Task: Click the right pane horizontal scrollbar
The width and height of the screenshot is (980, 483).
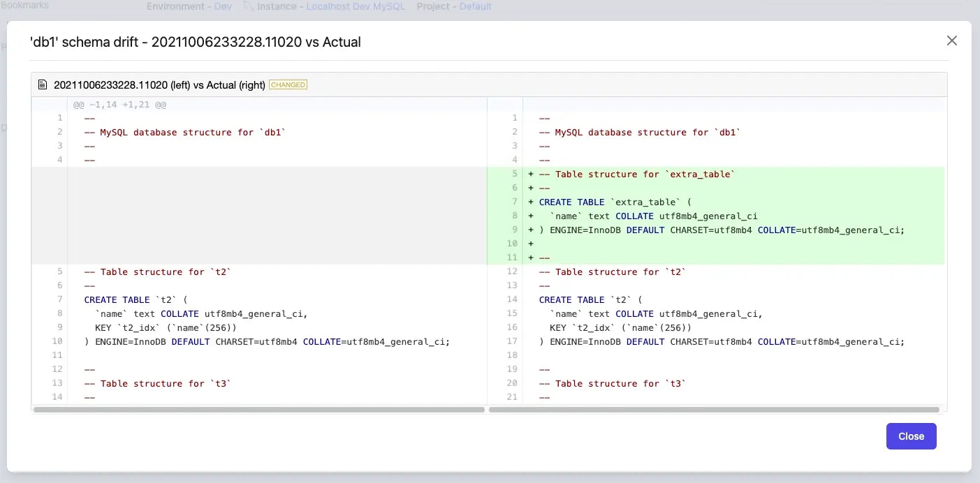Action: (714, 410)
